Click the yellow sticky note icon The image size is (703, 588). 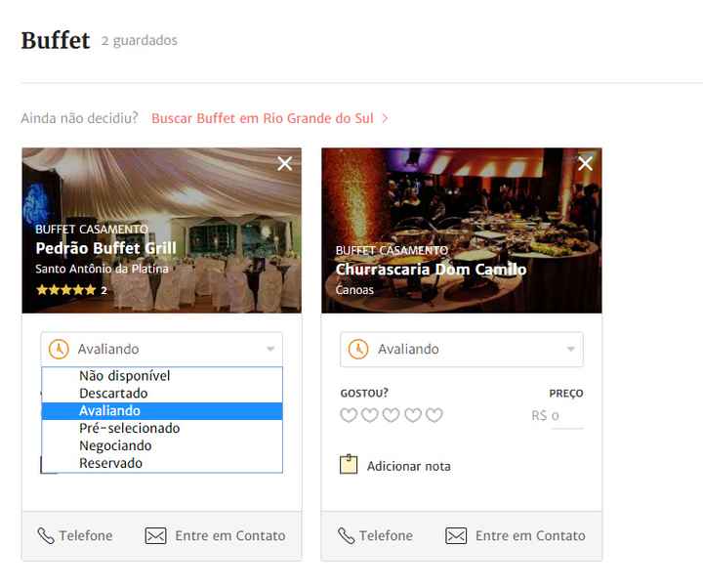(x=349, y=465)
